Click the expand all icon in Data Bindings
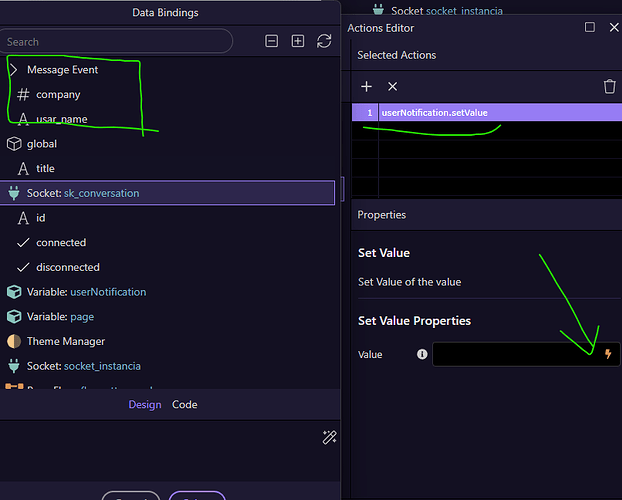Screen dimensions: 622x500 298,41
